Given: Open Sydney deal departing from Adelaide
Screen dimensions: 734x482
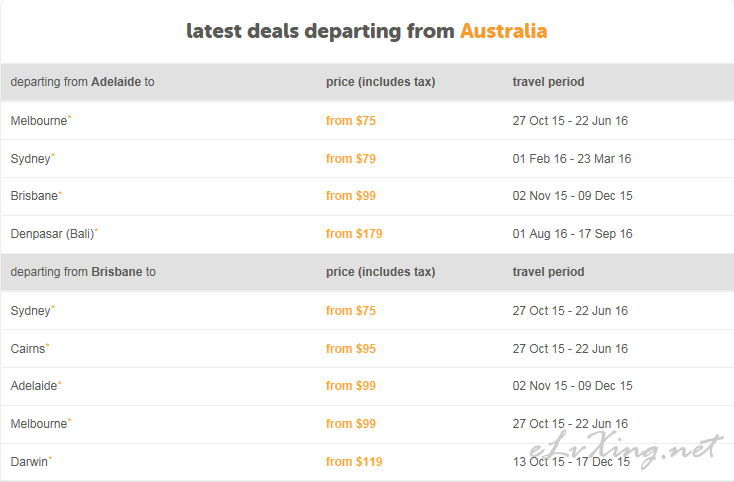Looking at the screenshot, I should point(30,159).
